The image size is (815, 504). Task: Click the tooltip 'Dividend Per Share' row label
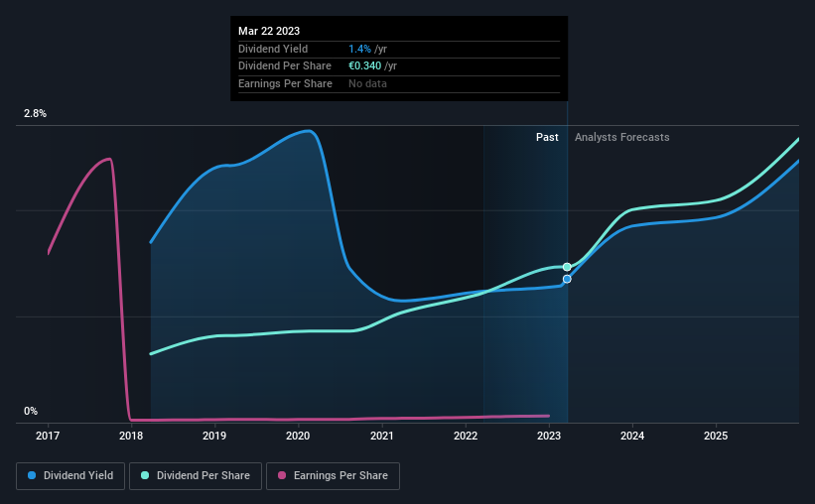click(285, 66)
